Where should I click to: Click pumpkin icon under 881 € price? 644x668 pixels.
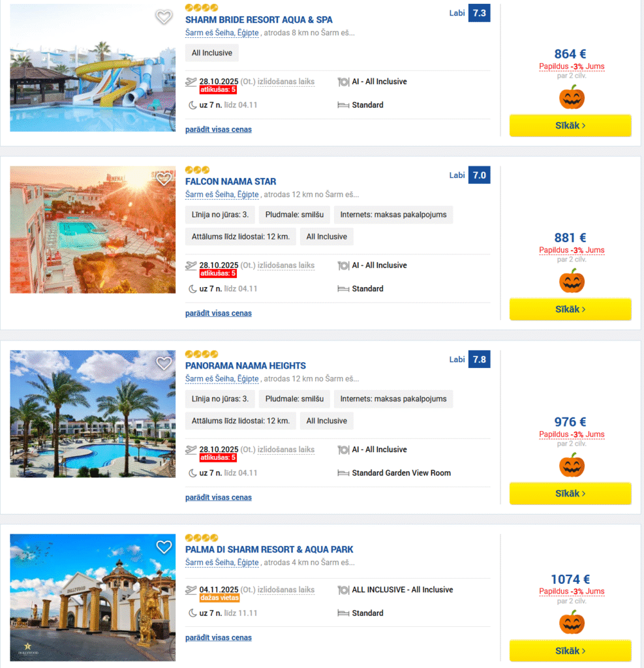(572, 281)
